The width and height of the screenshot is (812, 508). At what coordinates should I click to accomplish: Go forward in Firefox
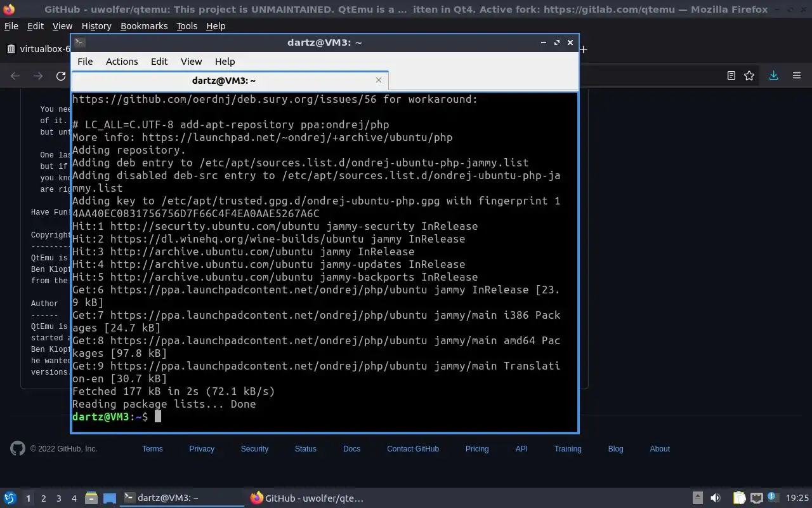pyautogui.click(x=38, y=76)
